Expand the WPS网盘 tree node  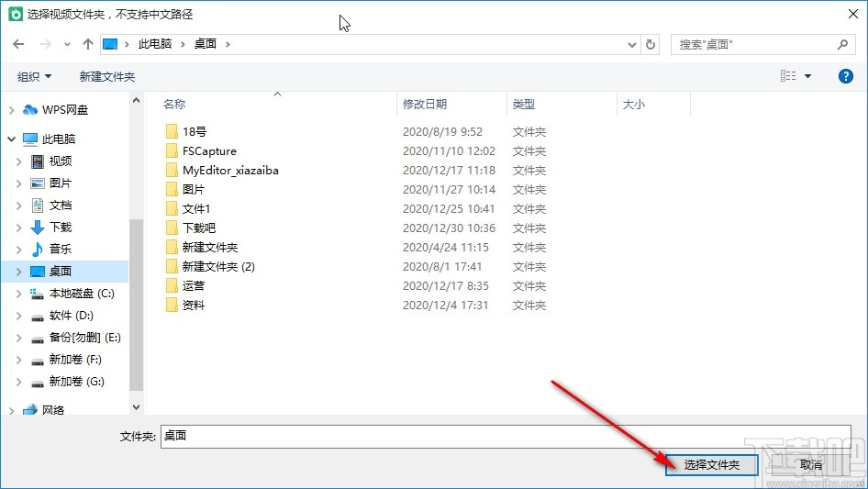coord(12,110)
